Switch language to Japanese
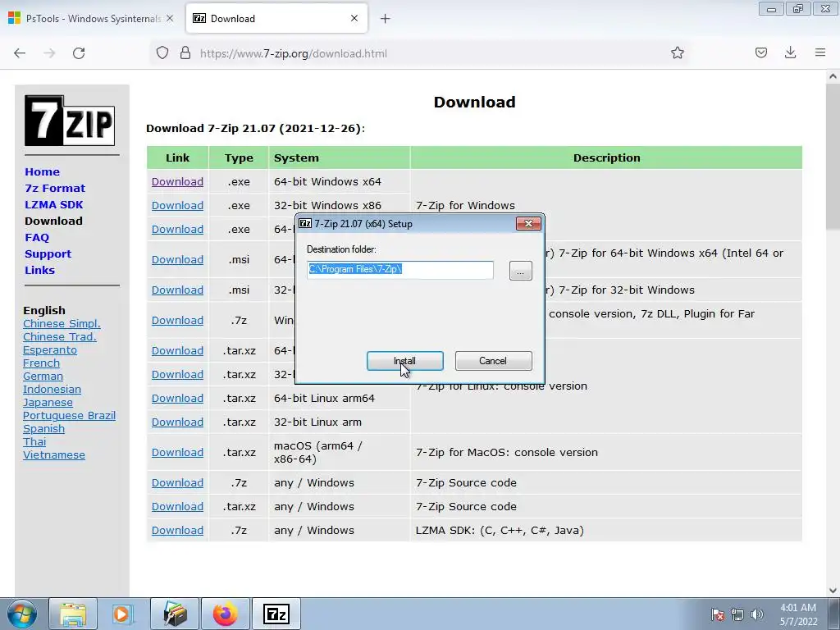 [x=48, y=402]
